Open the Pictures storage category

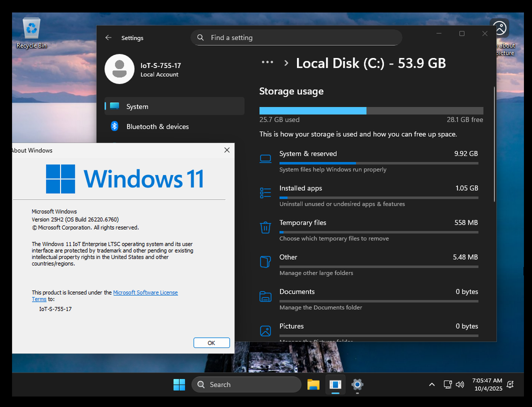pyautogui.click(x=369, y=331)
